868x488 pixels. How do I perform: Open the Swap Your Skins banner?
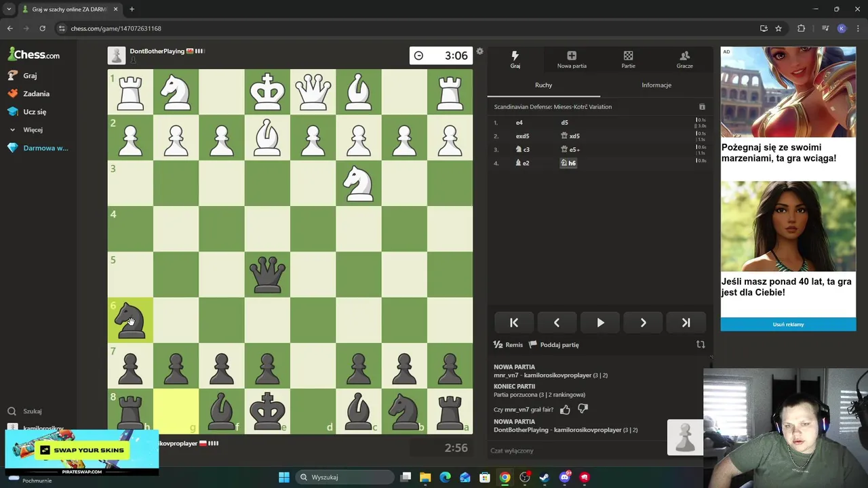click(82, 452)
